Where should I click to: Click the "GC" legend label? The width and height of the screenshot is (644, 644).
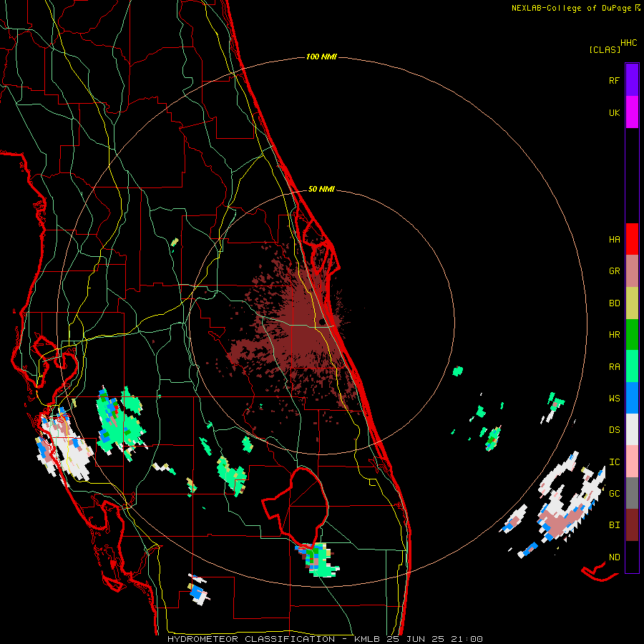[615, 494]
